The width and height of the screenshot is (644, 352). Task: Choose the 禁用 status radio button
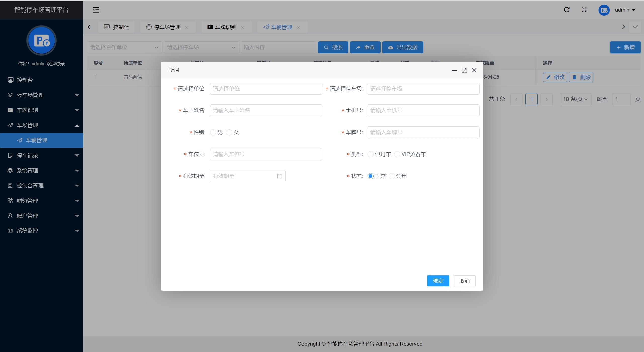point(392,176)
